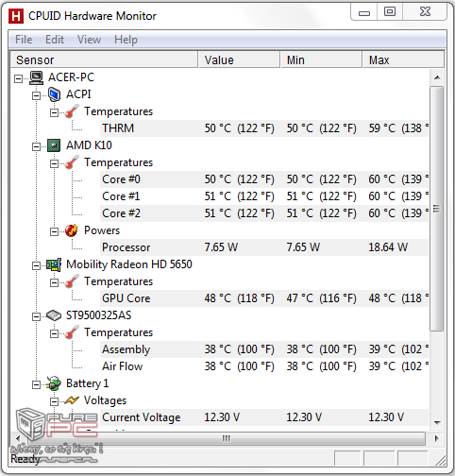The width and height of the screenshot is (455, 476).
Task: Click the vertical scrollbar down arrow
Action: pos(437,422)
